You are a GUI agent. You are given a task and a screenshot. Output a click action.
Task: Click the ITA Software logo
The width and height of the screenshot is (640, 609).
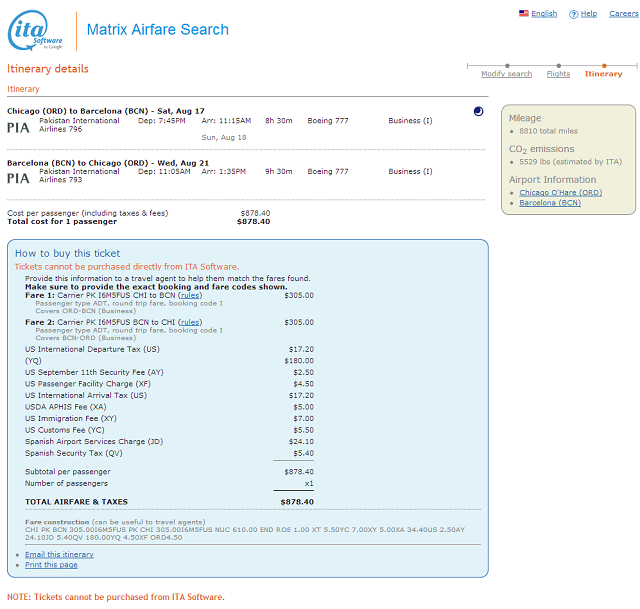35,31
